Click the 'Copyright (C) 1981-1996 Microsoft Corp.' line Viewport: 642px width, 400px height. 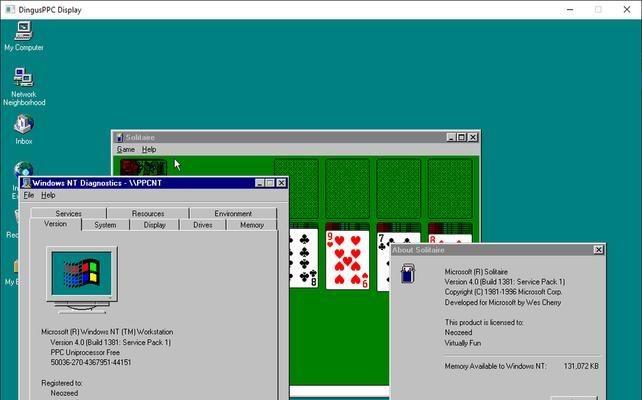coord(503,292)
